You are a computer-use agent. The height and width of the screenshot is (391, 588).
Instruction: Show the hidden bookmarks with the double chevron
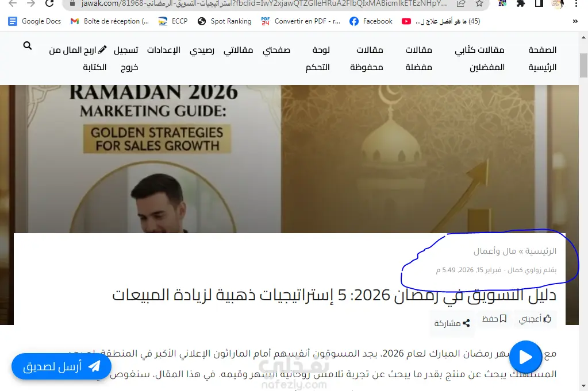(x=575, y=21)
